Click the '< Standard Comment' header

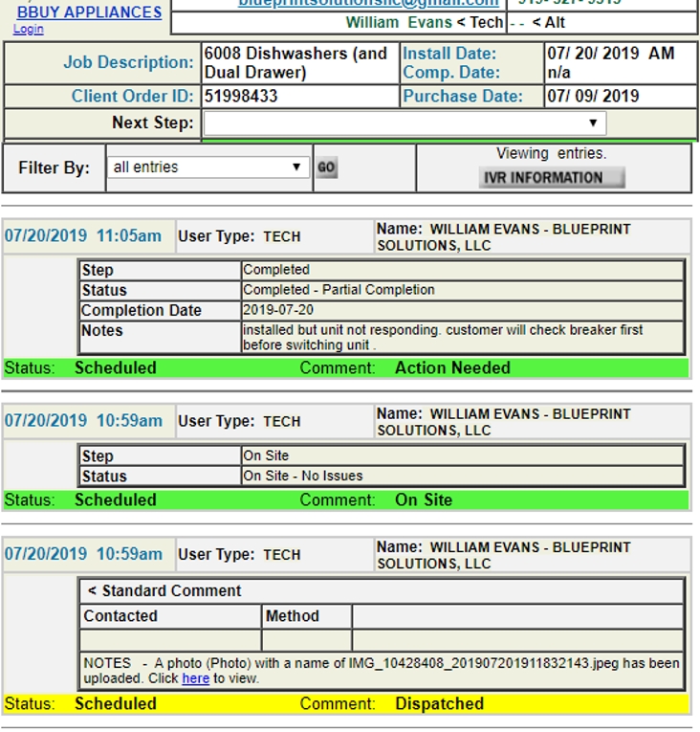(164, 591)
